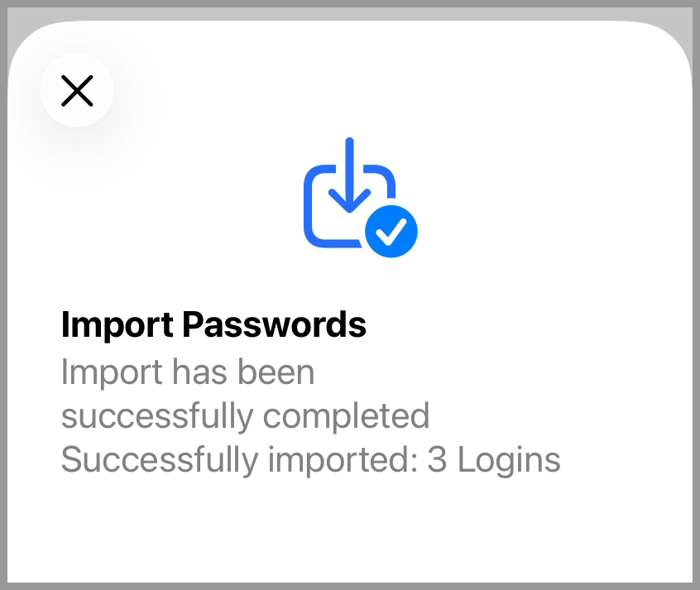Tap the empty white area below the message text

coord(350,530)
